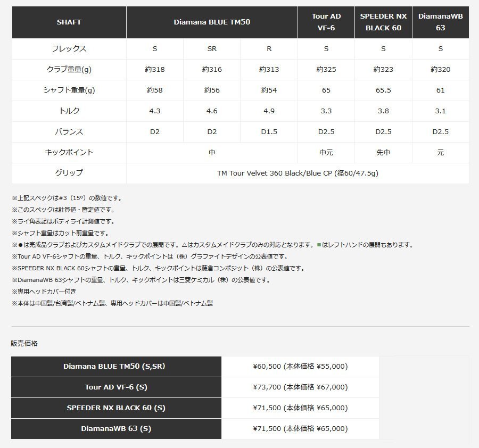Screen dimensions: 479x448
Task: Select the Diamana BLUE TM50 column header
Action: click(212, 22)
